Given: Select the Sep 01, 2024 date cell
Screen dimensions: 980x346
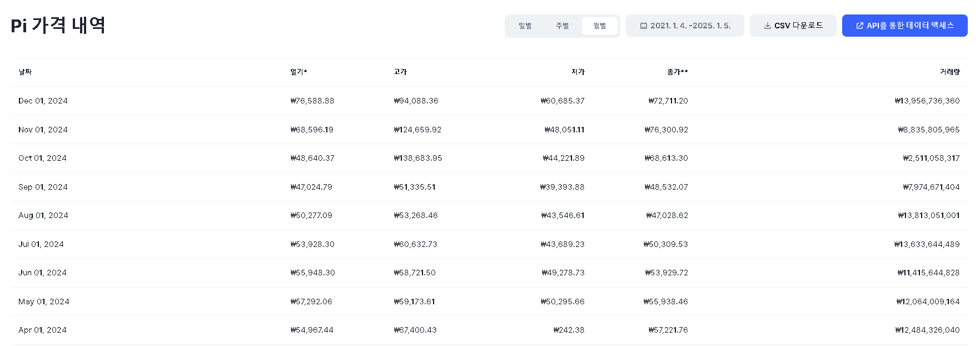Looking at the screenshot, I should point(43,187).
